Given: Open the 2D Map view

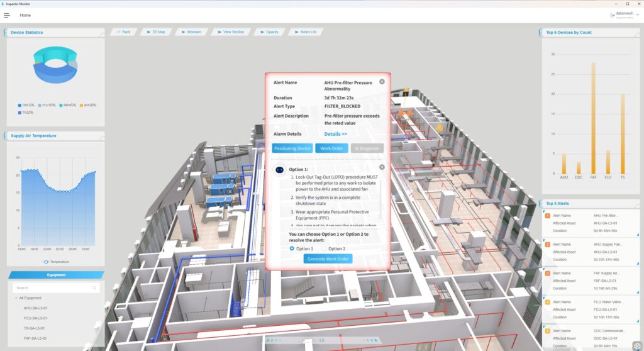Looking at the screenshot, I should (x=155, y=31).
